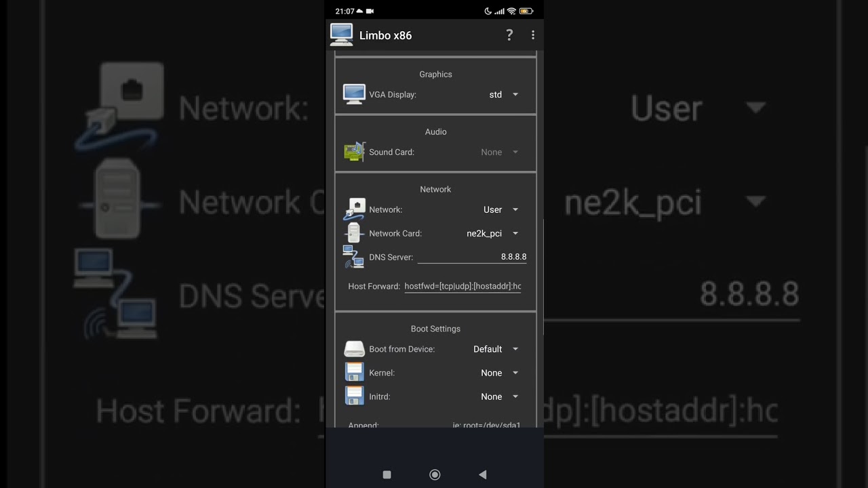Tap the Initrd floppy disk icon
Screen dimensions: 868x488
(354, 396)
